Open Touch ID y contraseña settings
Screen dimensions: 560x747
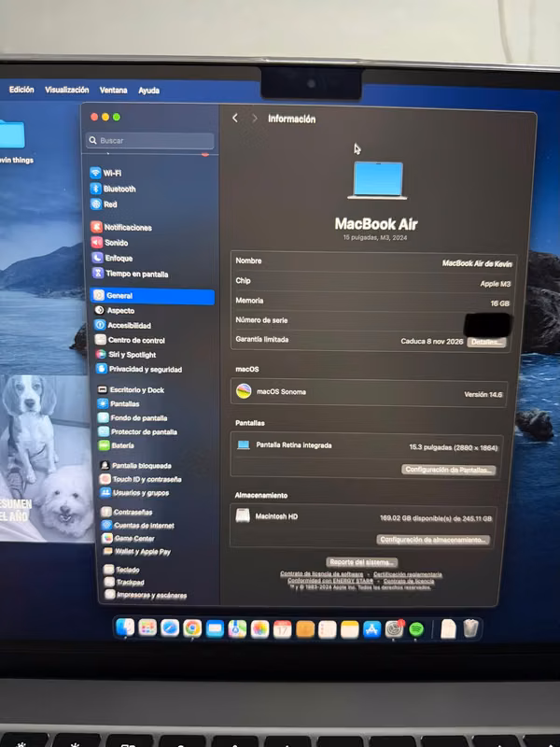141,479
